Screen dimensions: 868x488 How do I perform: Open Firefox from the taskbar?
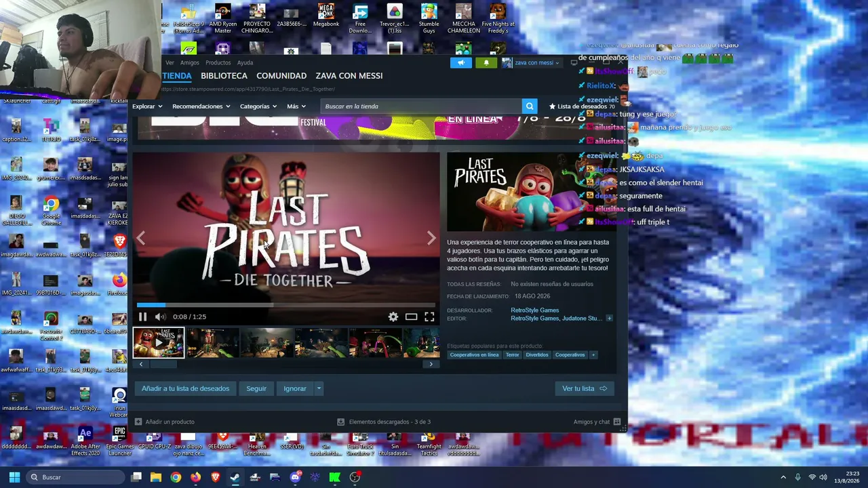[x=195, y=477]
